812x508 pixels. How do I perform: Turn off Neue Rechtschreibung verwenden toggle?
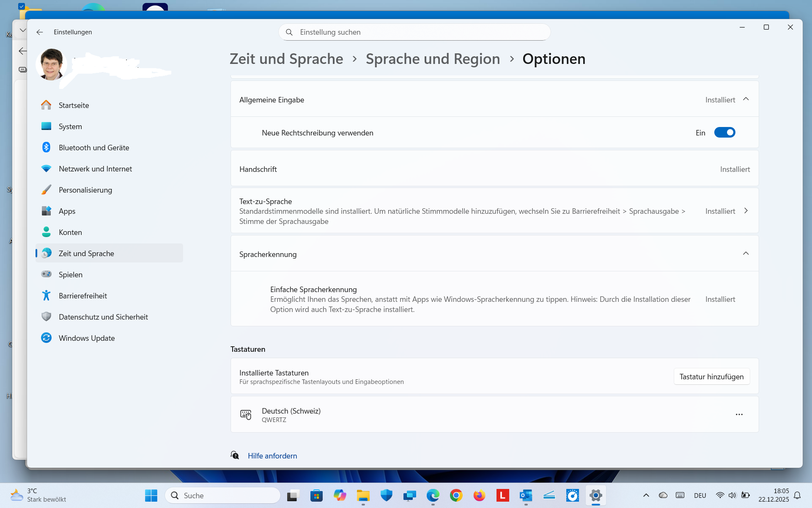(x=724, y=133)
